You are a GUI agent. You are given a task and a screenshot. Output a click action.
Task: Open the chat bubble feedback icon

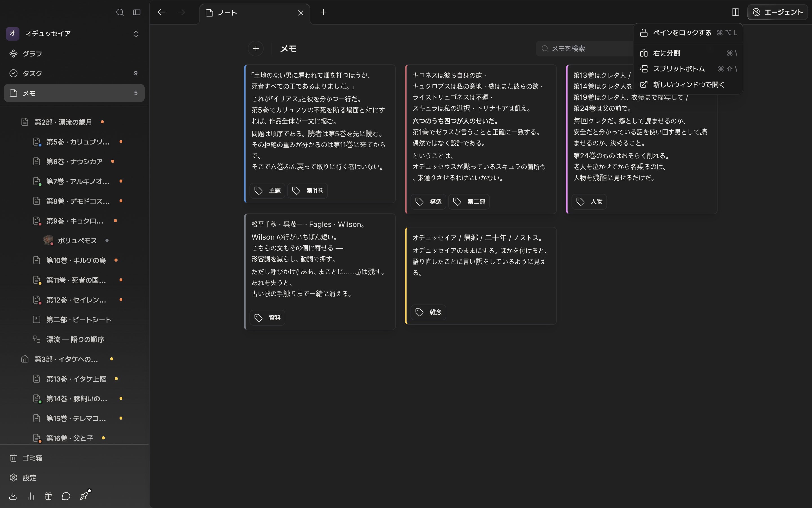(66, 496)
